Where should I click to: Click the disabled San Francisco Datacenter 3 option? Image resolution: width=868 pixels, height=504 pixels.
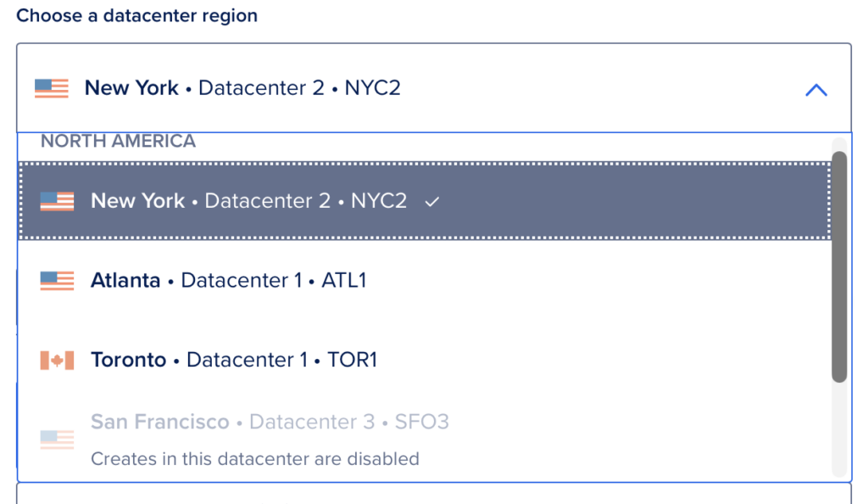point(270,422)
